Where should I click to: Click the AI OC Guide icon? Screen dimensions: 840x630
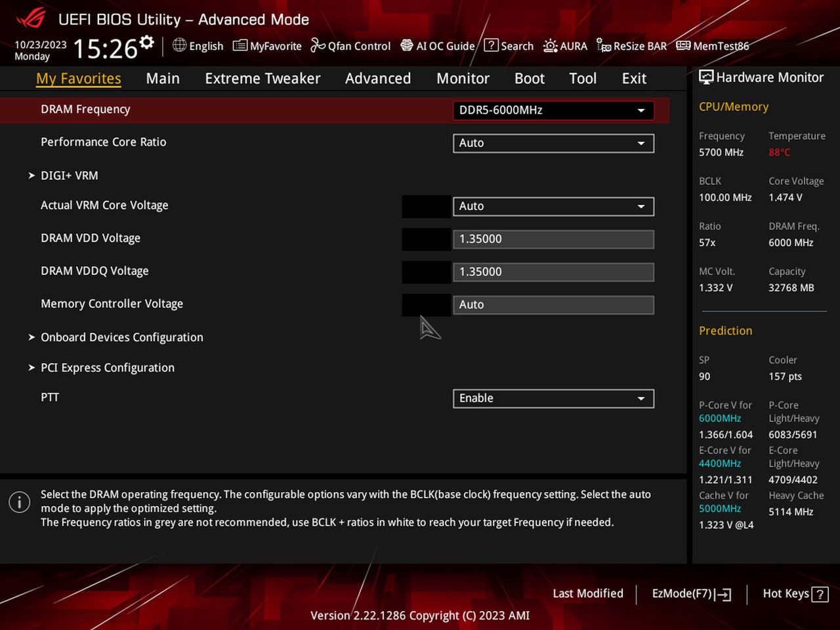point(407,45)
